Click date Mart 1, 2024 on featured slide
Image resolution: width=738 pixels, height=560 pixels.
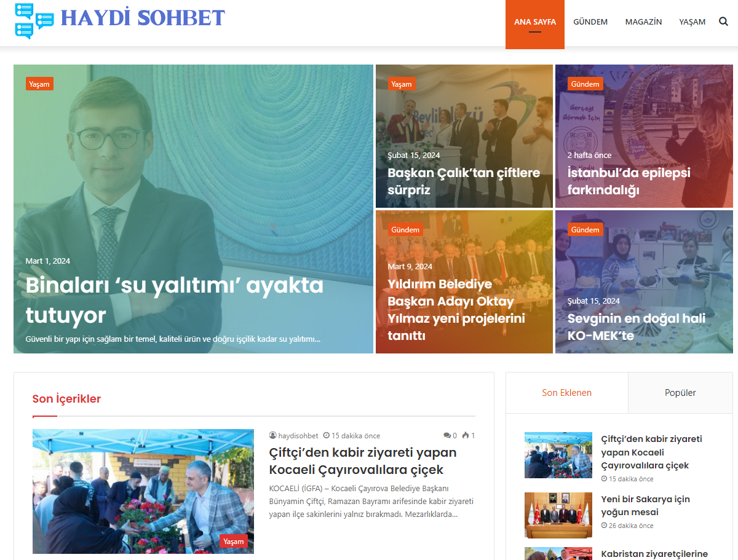[48, 261]
